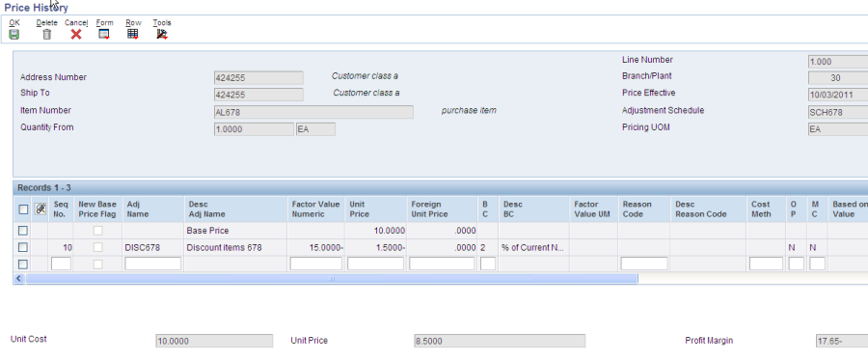Screen dimensions: 868x361
Task: Click the empty MC input cell
Action: click(817, 264)
